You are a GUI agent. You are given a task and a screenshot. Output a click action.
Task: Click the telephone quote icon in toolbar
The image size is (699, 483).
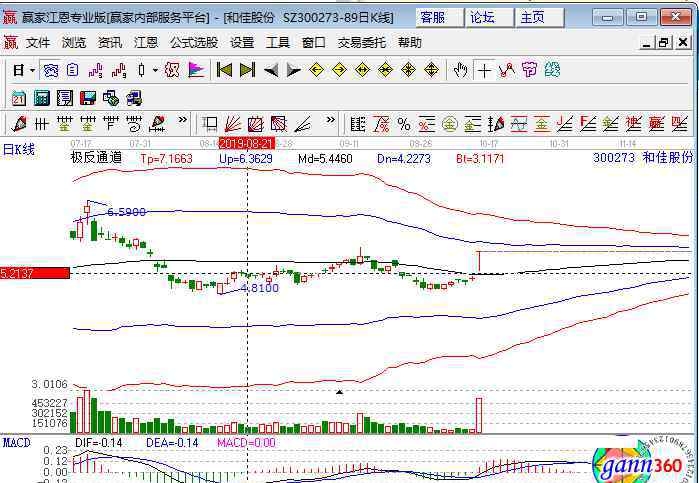point(51,70)
